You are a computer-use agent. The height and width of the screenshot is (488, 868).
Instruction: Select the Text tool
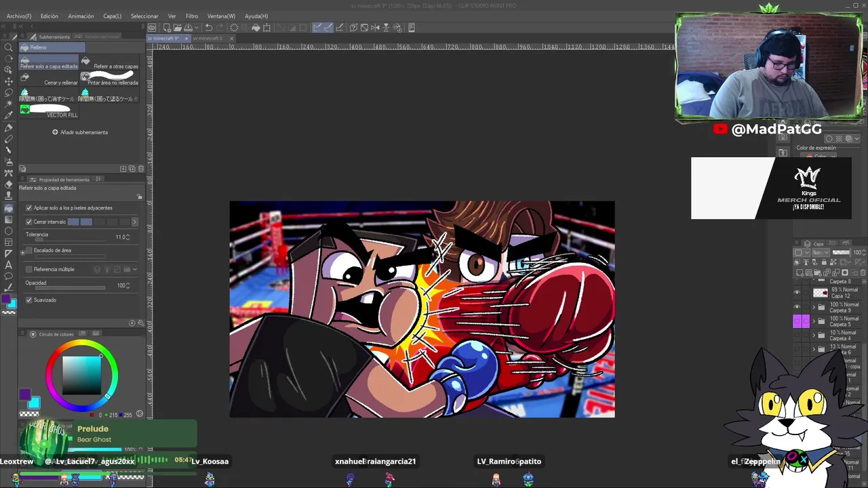coord(9,265)
